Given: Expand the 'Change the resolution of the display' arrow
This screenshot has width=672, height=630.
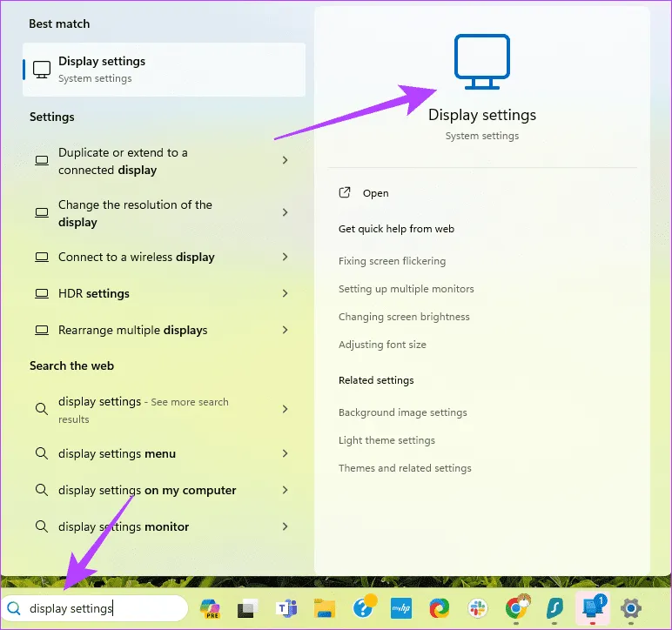Looking at the screenshot, I should click(286, 213).
